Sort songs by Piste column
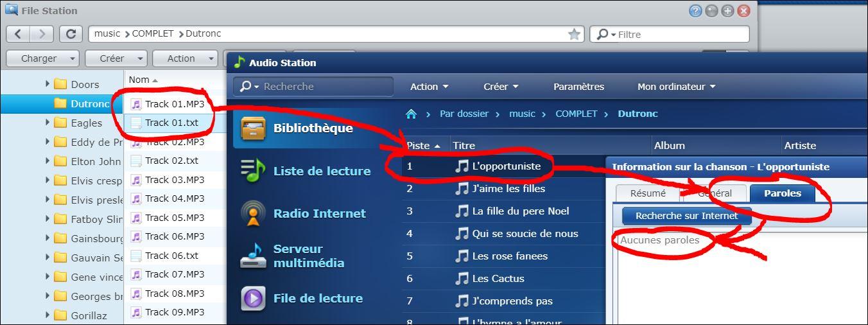 tap(424, 146)
